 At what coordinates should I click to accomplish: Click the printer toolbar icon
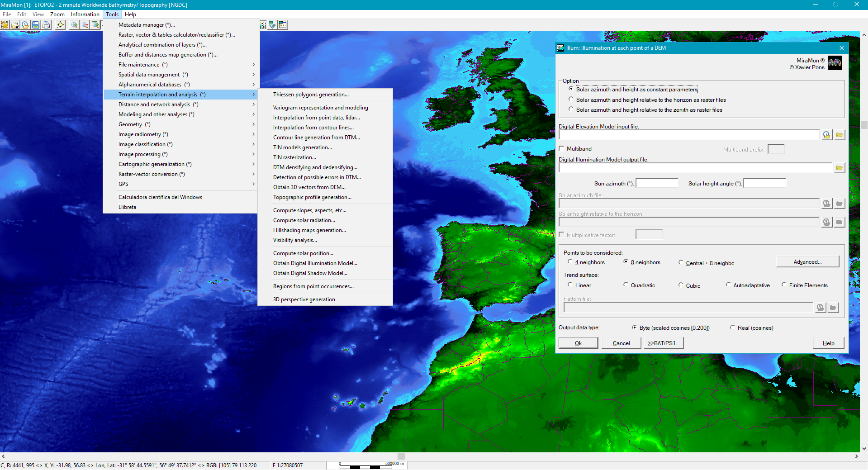46,25
